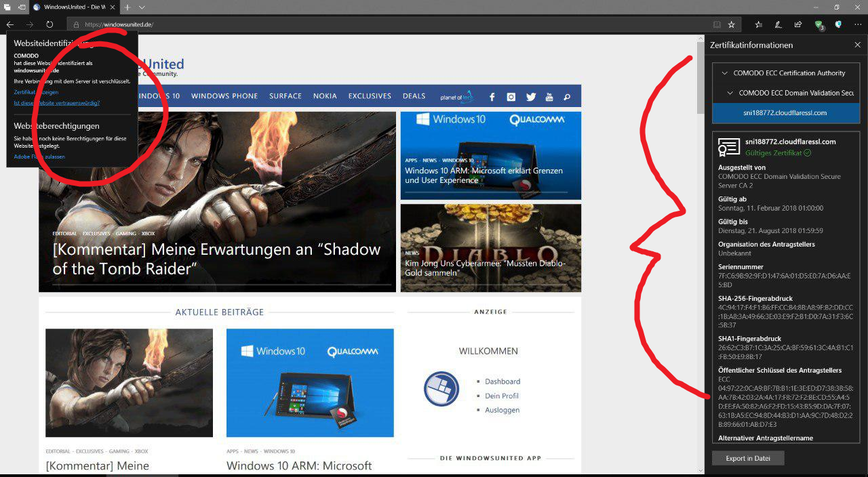Visit the site's YouTube channel

(x=549, y=97)
